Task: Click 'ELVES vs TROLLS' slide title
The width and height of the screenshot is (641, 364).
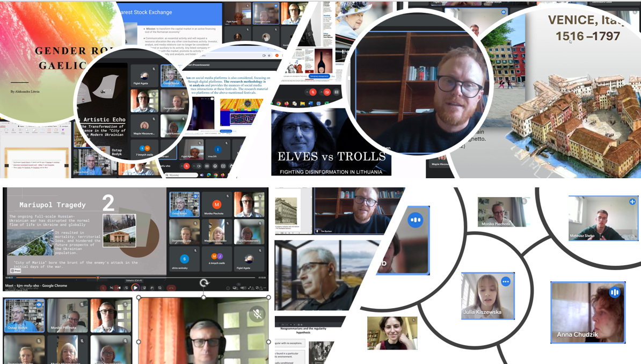Action: click(332, 156)
